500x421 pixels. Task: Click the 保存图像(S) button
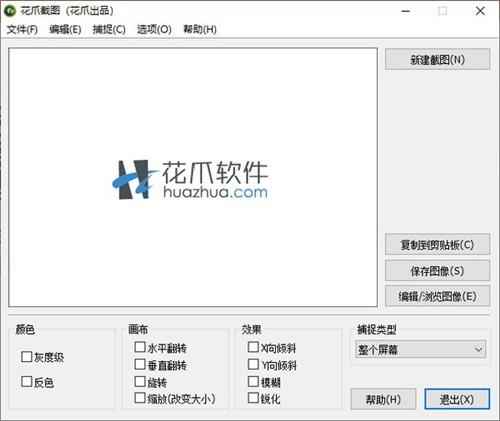tap(437, 271)
